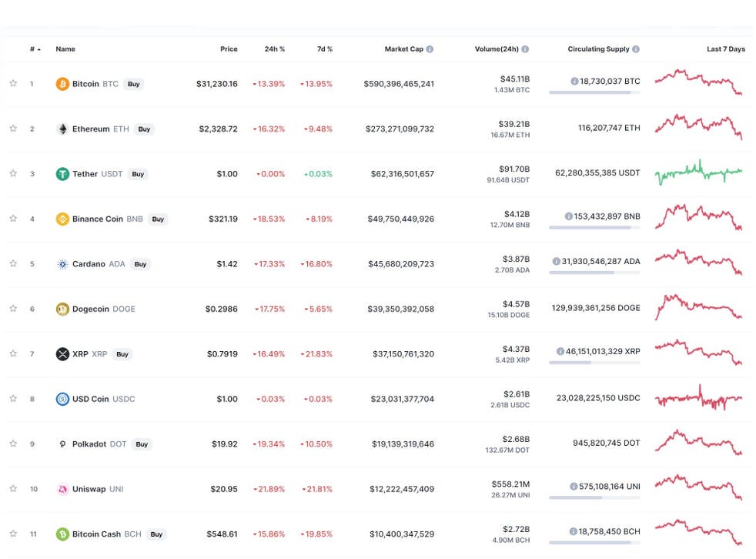Viewport: 756px width, 559px height.
Task: Open the Bitcoin 7-day sparkline chart
Action: click(x=698, y=82)
